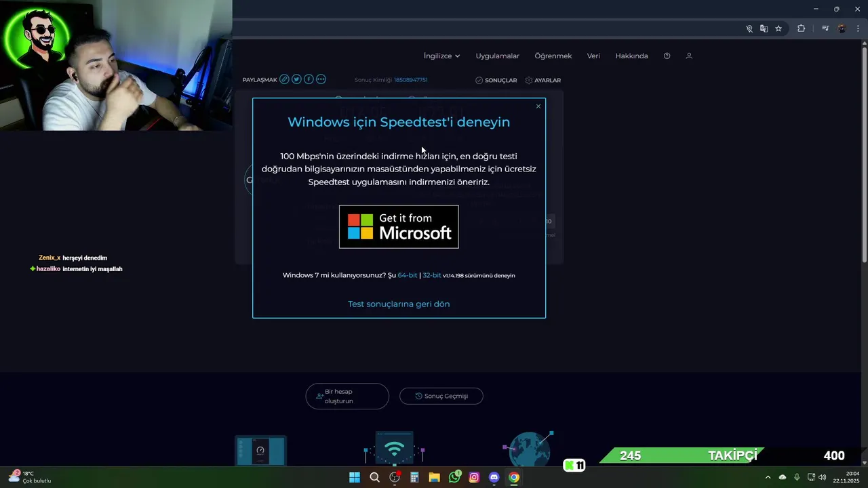
Task: Open Calculator from taskbar
Action: click(x=414, y=477)
